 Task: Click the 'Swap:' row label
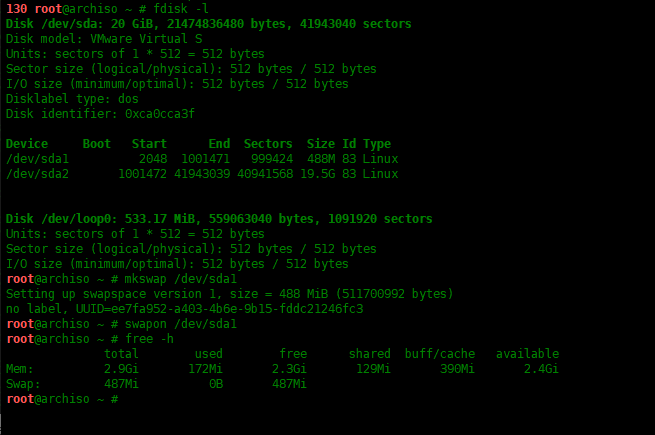[x=23, y=384]
